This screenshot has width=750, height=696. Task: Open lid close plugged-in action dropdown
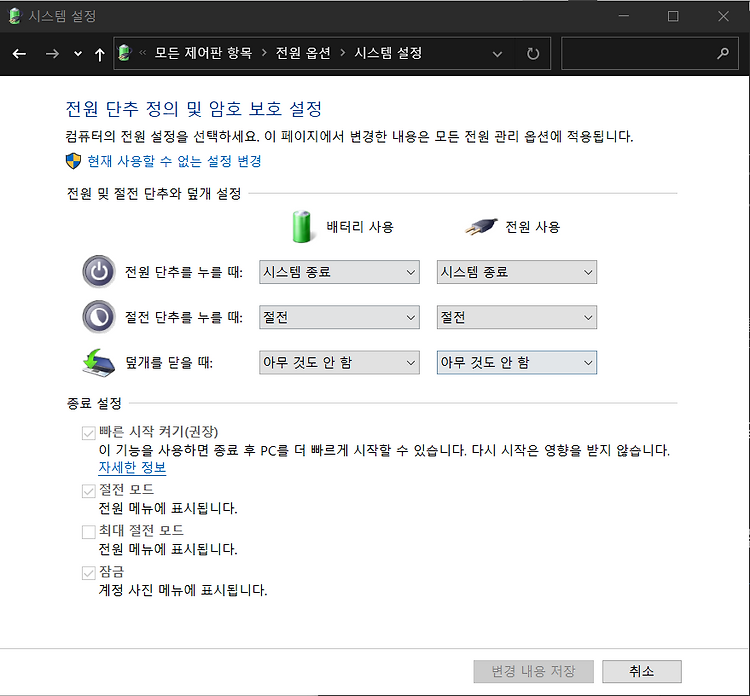point(517,363)
